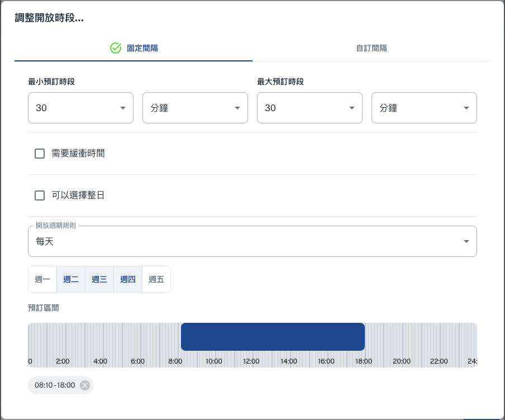Open 最大預訂時段 unit 分鐘 dropdown

coord(424,108)
